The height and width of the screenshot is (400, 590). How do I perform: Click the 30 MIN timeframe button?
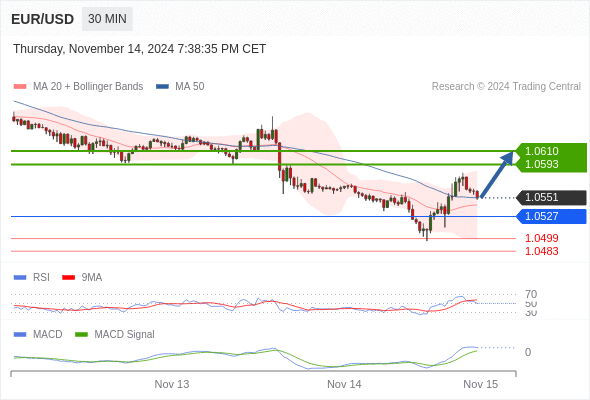tap(107, 19)
